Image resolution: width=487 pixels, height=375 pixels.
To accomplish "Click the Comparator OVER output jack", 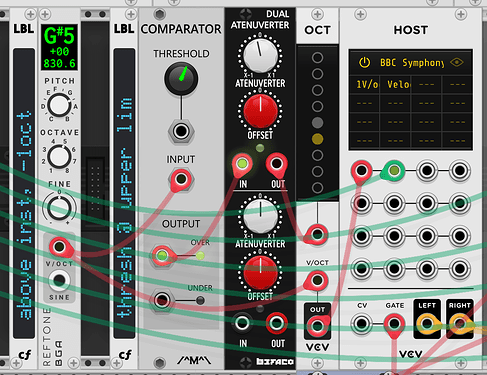I will [162, 256].
